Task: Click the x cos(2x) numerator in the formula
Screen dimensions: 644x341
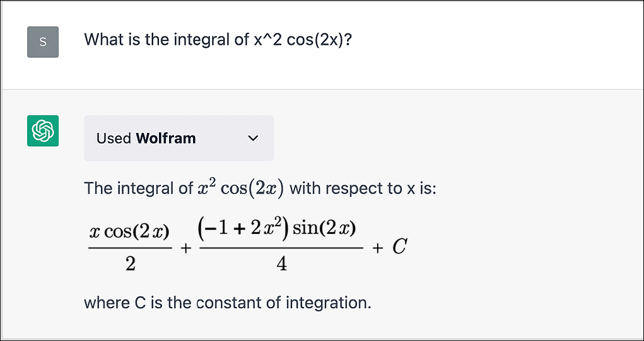Action: point(130,233)
